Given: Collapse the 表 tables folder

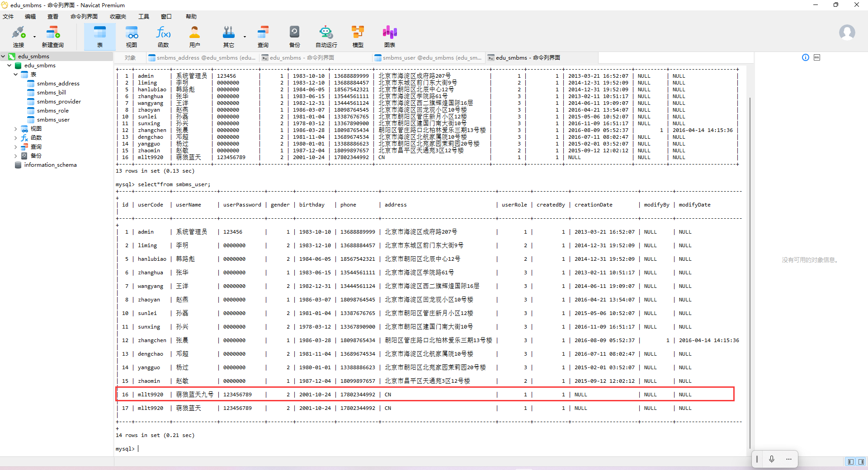Looking at the screenshot, I should (15, 75).
